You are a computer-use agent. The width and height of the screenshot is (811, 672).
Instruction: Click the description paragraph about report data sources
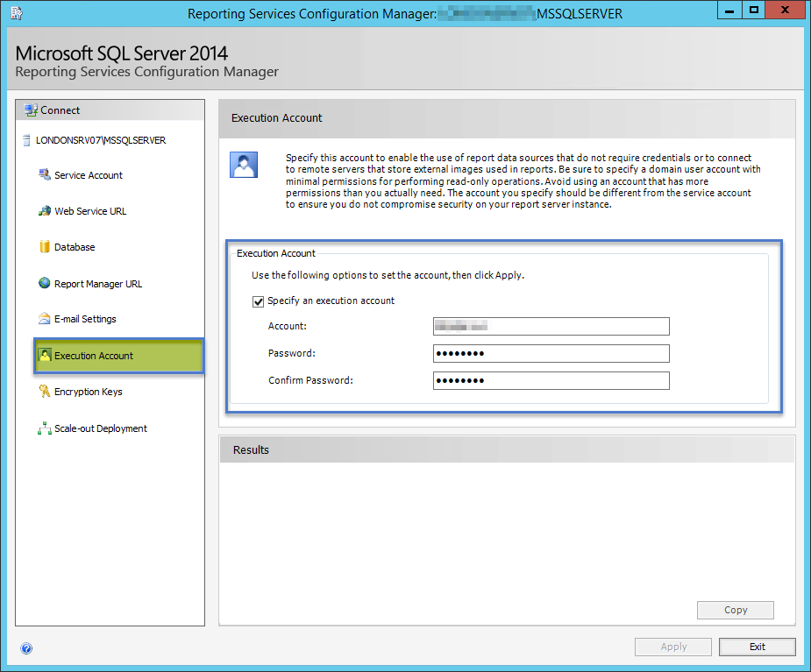523,180
